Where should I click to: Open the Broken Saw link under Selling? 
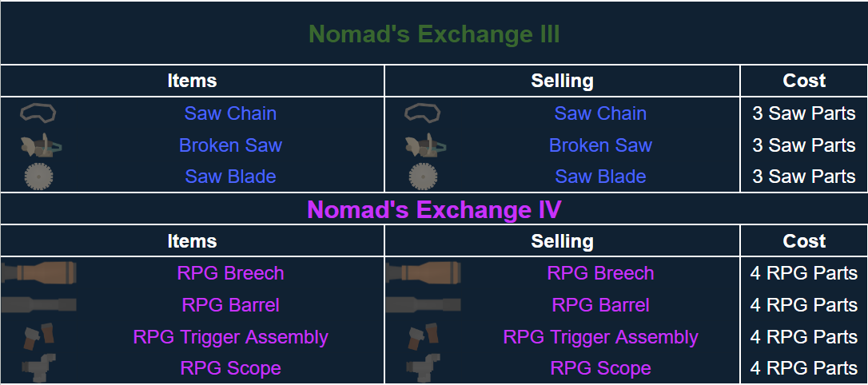[600, 145]
